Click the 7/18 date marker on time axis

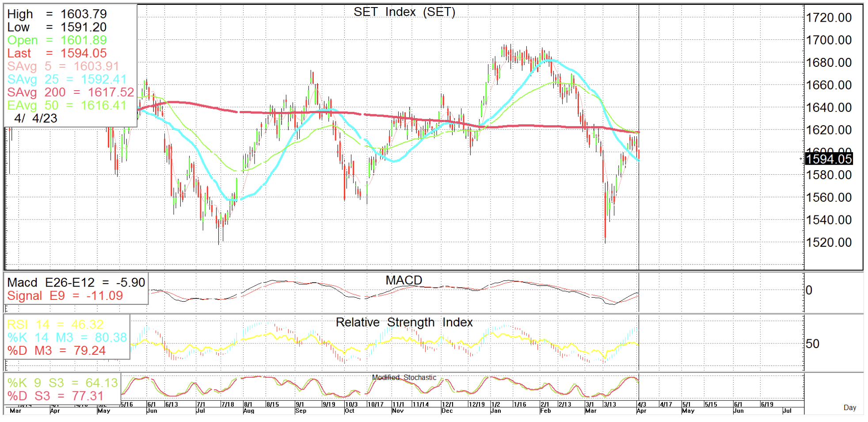click(228, 404)
